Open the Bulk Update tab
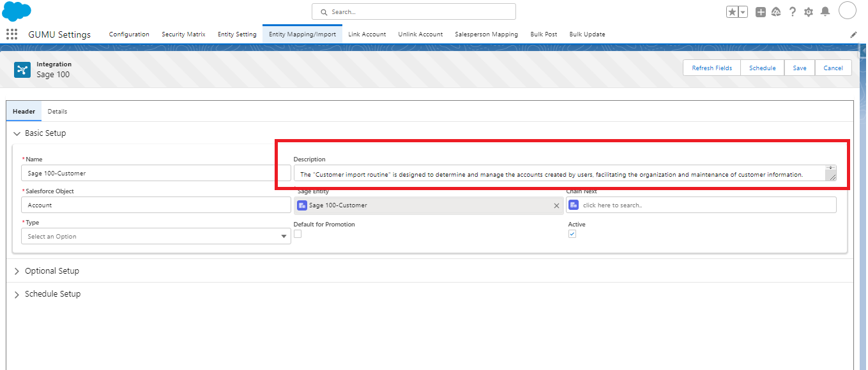The height and width of the screenshot is (370, 868). click(x=587, y=34)
